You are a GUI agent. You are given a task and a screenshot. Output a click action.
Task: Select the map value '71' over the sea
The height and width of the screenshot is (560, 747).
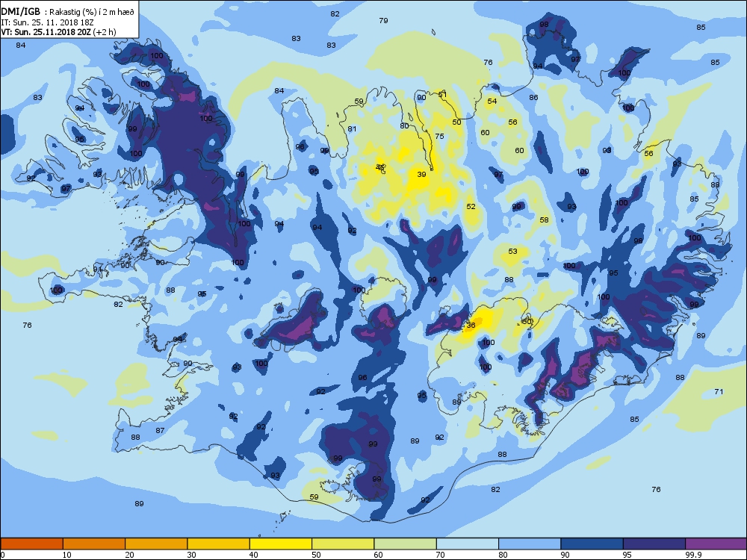[x=719, y=391]
